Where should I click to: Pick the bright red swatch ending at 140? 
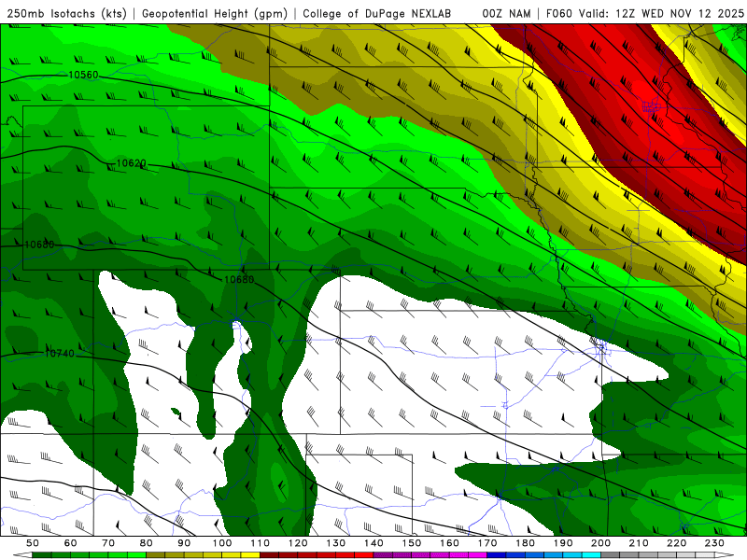click(x=364, y=555)
